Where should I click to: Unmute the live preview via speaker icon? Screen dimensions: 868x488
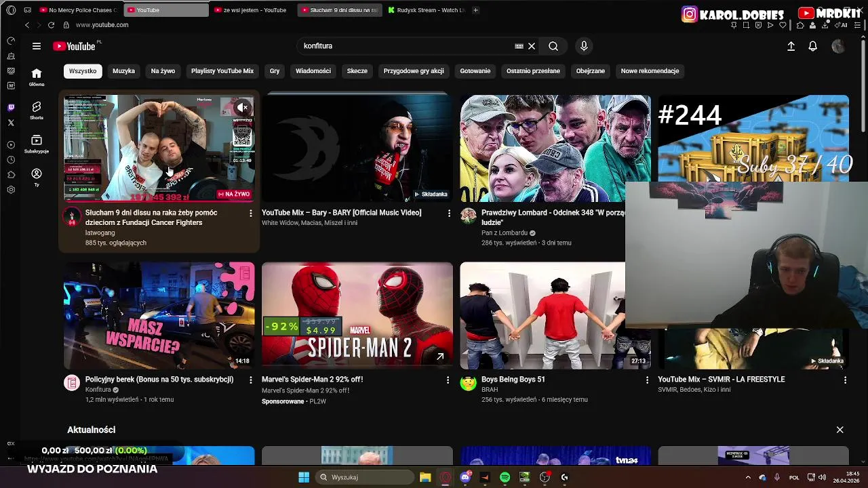[x=243, y=107]
